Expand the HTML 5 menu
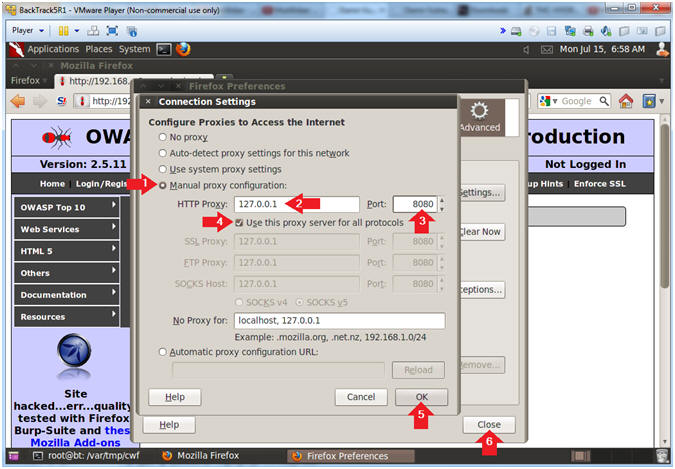Viewport: 675px width, 469px height. pyautogui.click(x=67, y=252)
